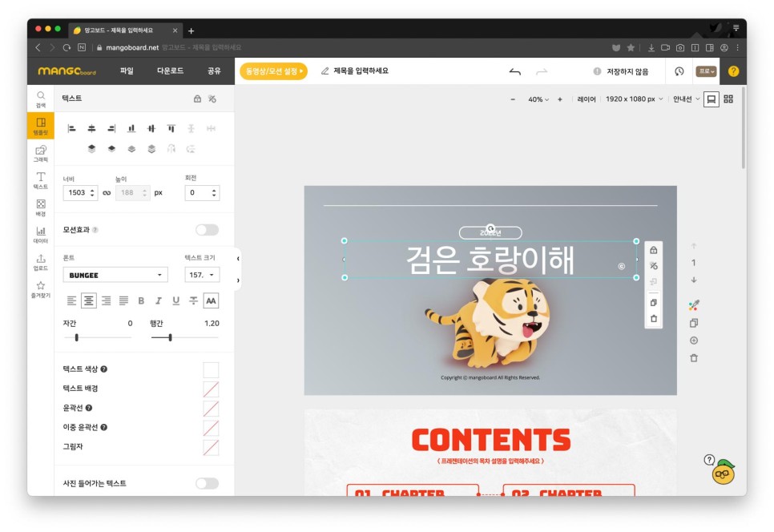Viewport: 774px width, 532px height.
Task: Open the text size 157 dropdown
Action: coord(202,275)
